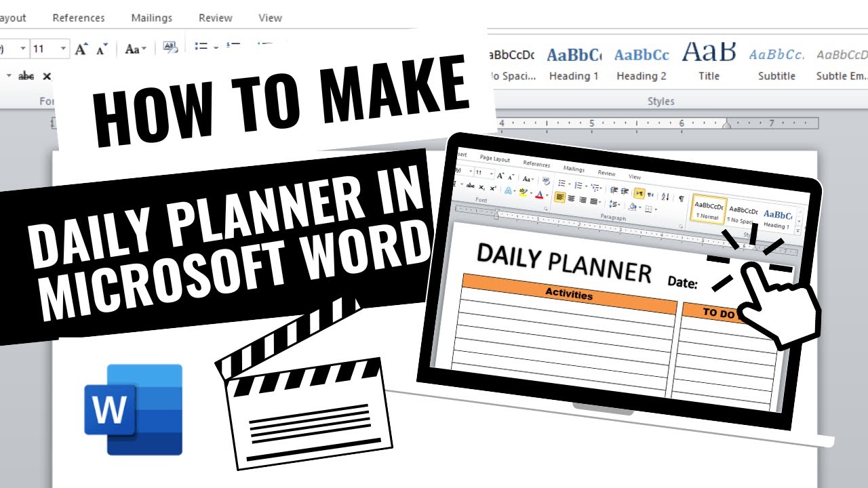Open font size 11 dropdown on laptop screen
The width and height of the screenshot is (868, 488).
pyautogui.click(x=492, y=174)
